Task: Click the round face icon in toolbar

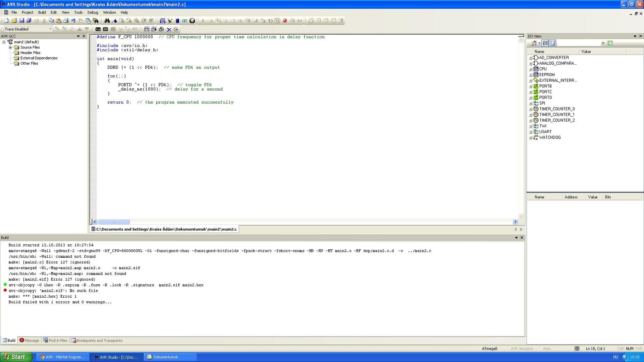Action: 192,21
